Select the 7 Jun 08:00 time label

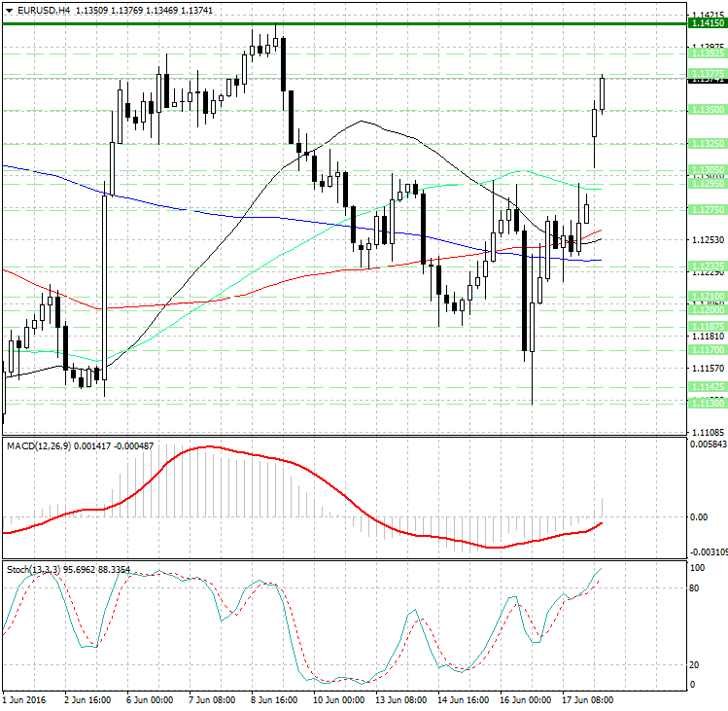pyautogui.click(x=212, y=700)
